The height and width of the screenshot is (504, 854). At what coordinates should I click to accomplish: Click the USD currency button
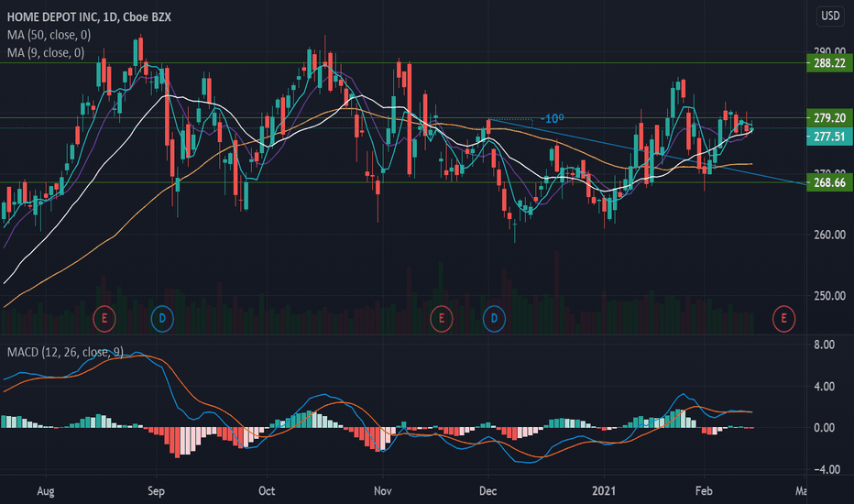[x=830, y=16]
